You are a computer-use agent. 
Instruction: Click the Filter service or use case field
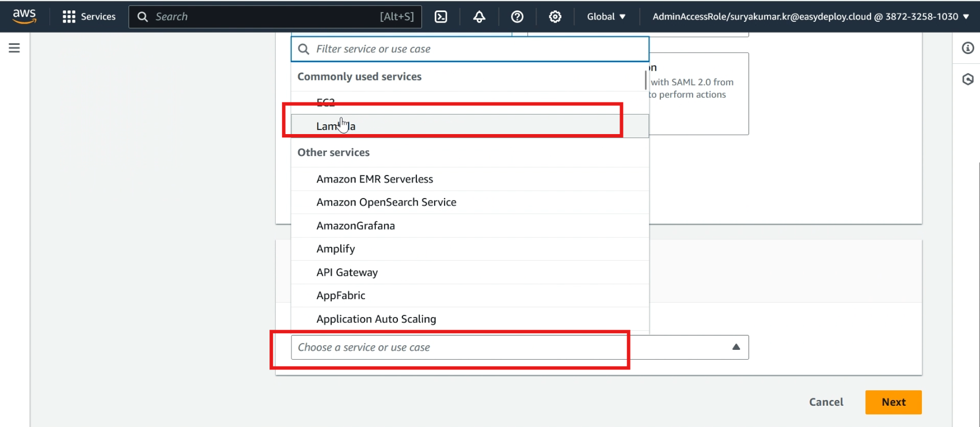(470, 49)
